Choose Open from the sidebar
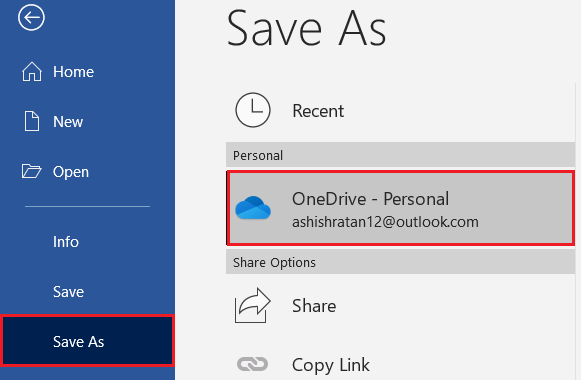The height and width of the screenshot is (380, 581). point(71,172)
